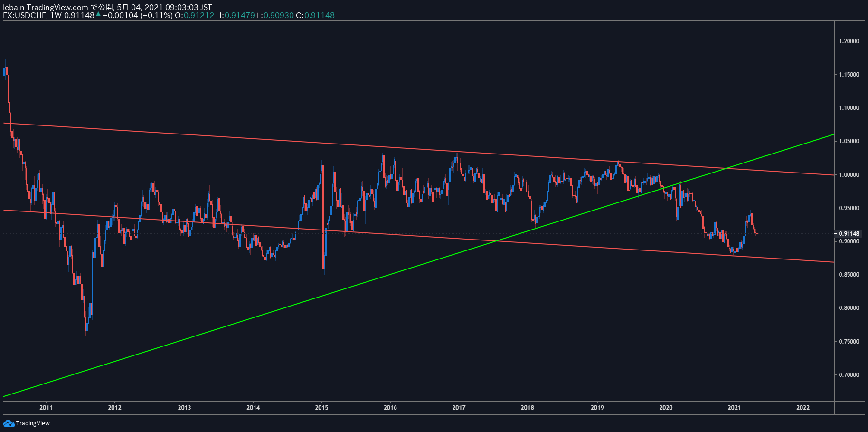
Task: Click the High value 0.91479
Action: tap(240, 15)
